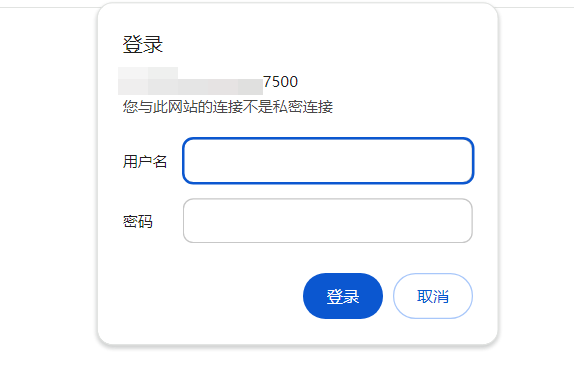Click the 登录 dialog title
Viewport: 574px width, 387px height.
click(x=142, y=45)
